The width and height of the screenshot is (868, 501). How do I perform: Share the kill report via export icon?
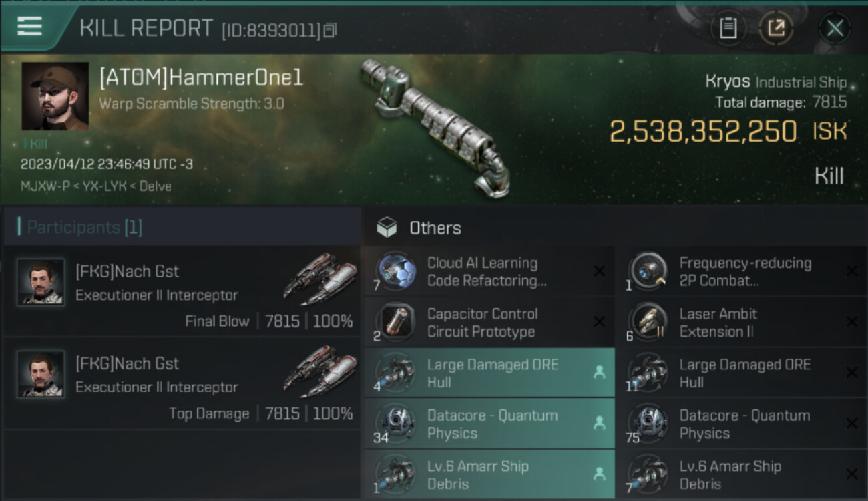(x=776, y=28)
